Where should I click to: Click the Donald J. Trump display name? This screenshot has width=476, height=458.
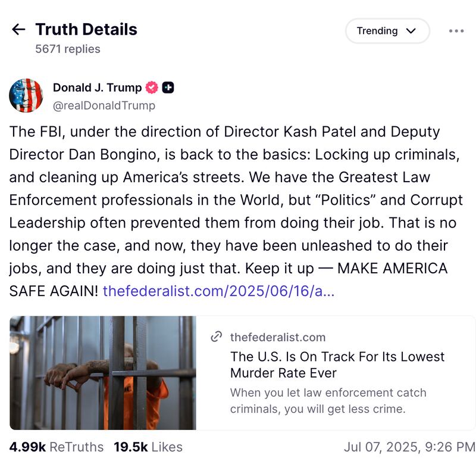click(97, 88)
